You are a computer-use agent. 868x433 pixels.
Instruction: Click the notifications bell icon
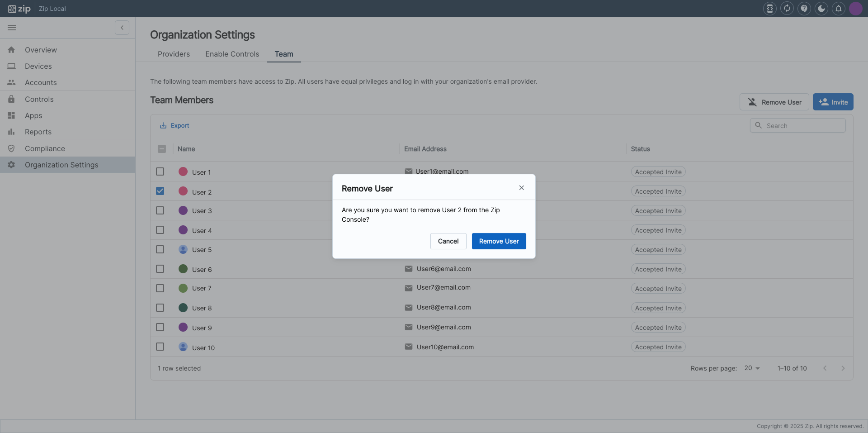[x=838, y=9]
